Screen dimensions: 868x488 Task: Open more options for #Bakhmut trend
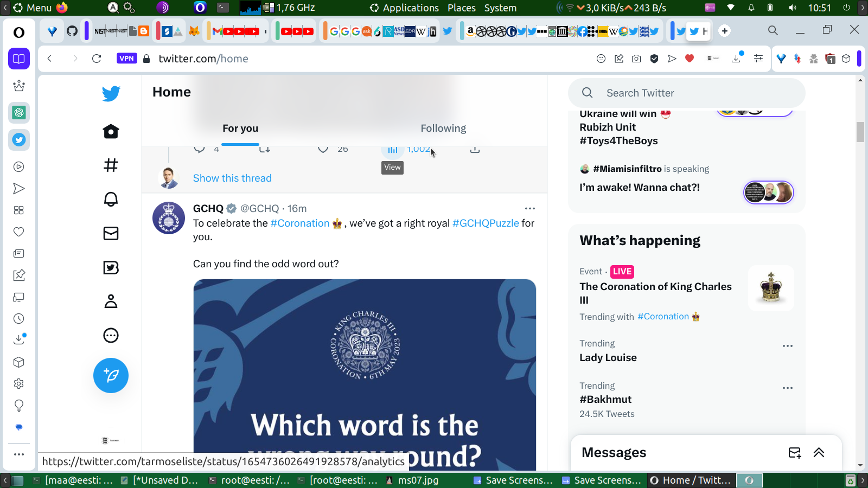[788, 388]
